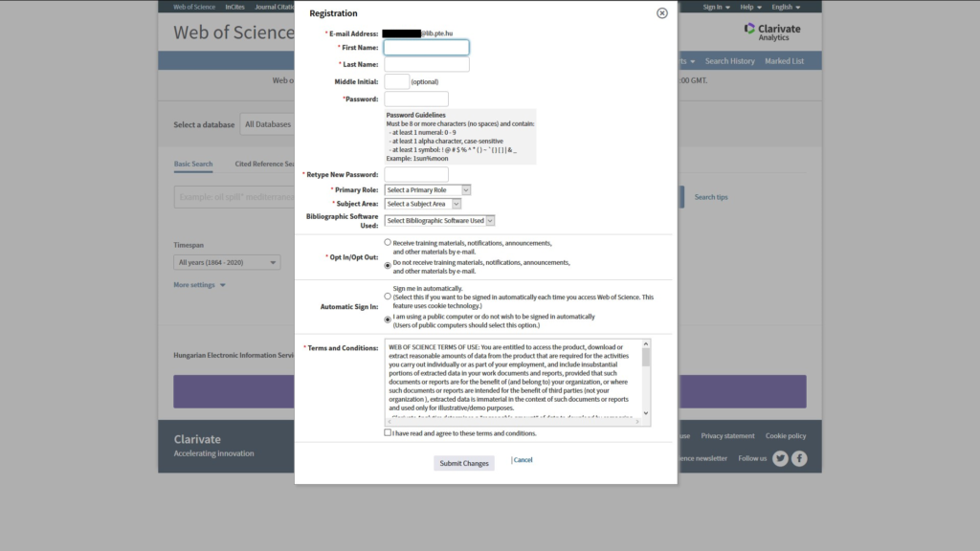980x551 pixels.
Task: Open Marked List
Action: pos(785,61)
